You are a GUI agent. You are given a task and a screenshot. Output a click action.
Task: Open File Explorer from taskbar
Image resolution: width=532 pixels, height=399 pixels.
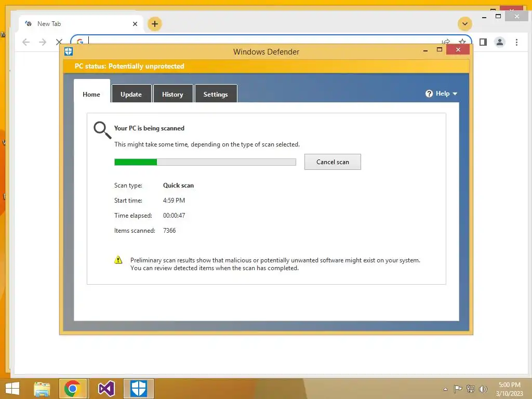pyautogui.click(x=42, y=389)
